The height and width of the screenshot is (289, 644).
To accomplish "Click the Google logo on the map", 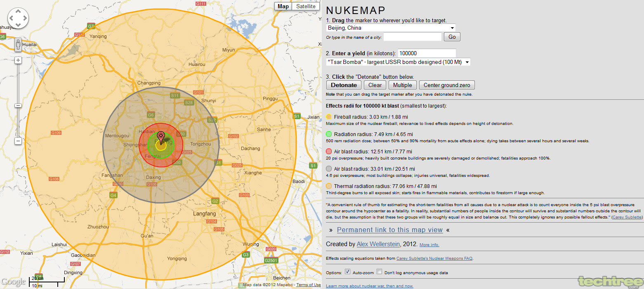I will [x=14, y=282].
